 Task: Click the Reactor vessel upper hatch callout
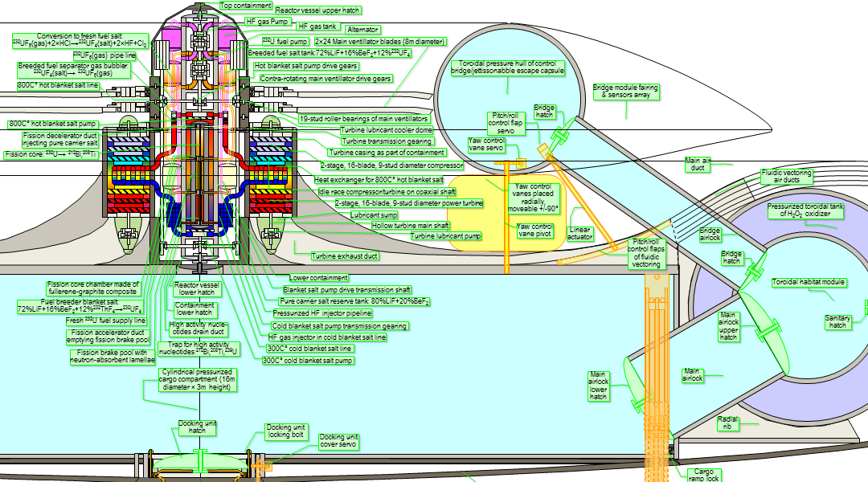click(x=317, y=9)
